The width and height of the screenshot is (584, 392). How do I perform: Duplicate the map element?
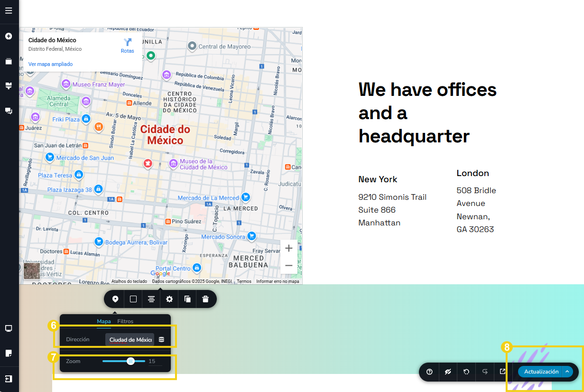(x=187, y=299)
